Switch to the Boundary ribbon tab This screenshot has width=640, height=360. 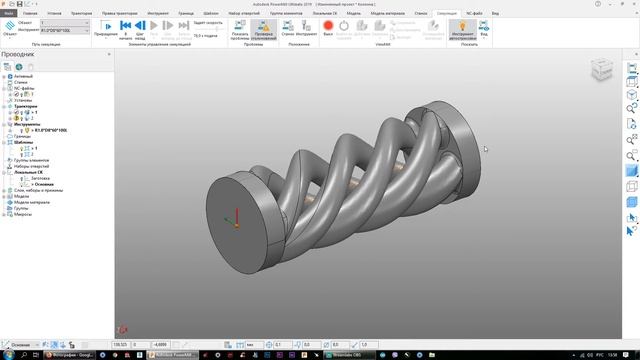pyautogui.click(x=186, y=13)
